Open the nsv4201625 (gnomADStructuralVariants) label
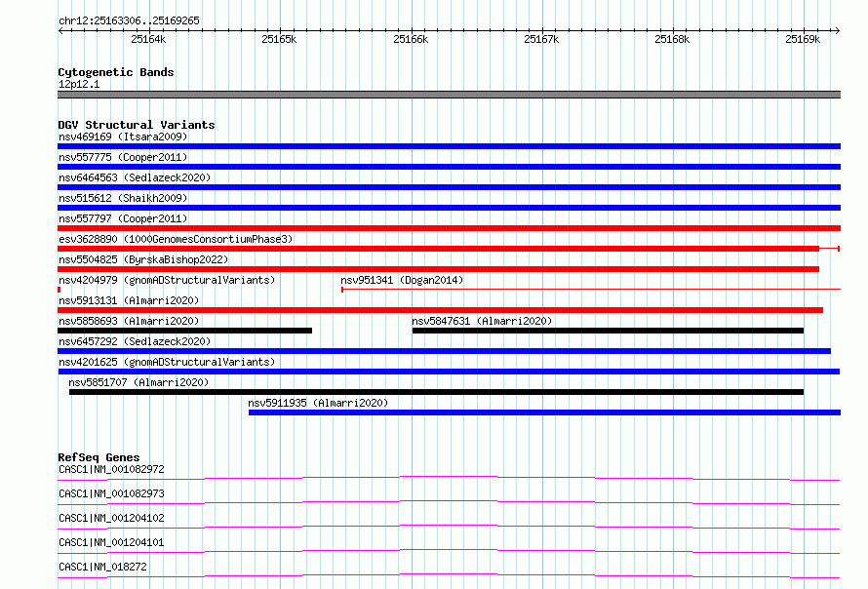Viewport: 868px width, 589px height. [x=167, y=362]
